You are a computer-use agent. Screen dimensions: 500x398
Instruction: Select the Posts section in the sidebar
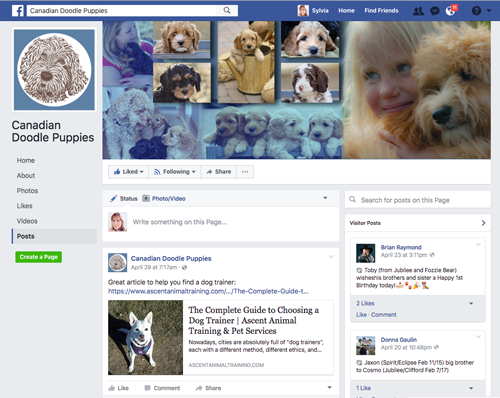coord(54,236)
